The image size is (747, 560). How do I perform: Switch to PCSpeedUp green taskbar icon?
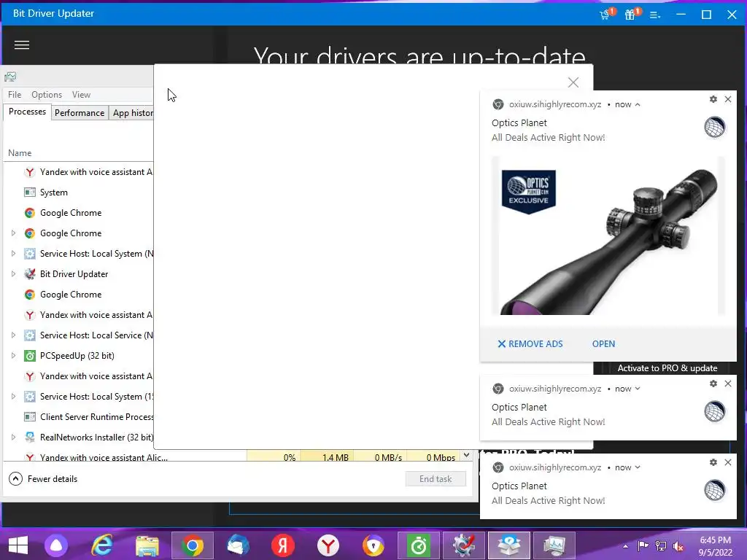[x=419, y=545]
